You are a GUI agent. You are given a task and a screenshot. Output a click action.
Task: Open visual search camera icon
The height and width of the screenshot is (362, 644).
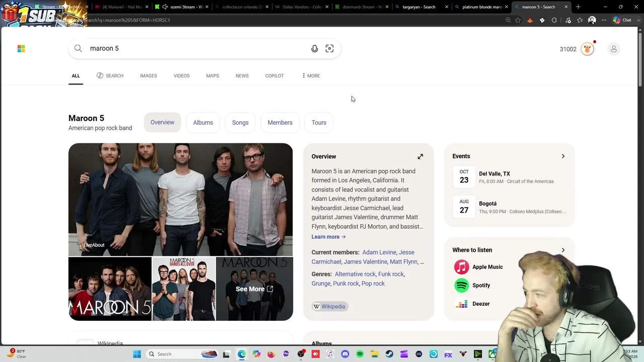[x=330, y=49]
